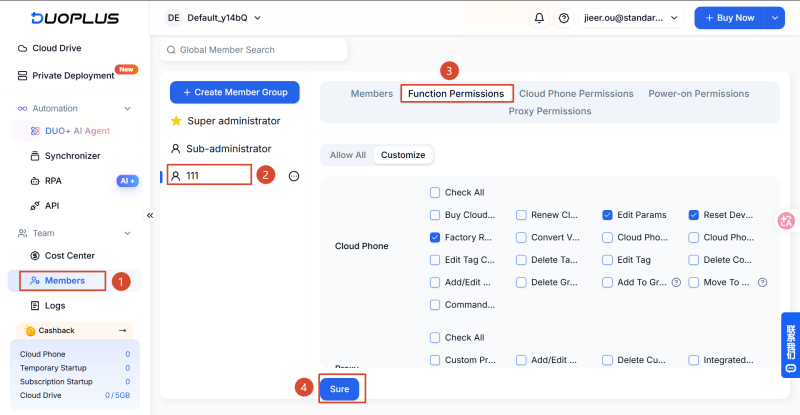The width and height of the screenshot is (800, 415).
Task: Click the Global Member Search field
Action: coord(254,50)
